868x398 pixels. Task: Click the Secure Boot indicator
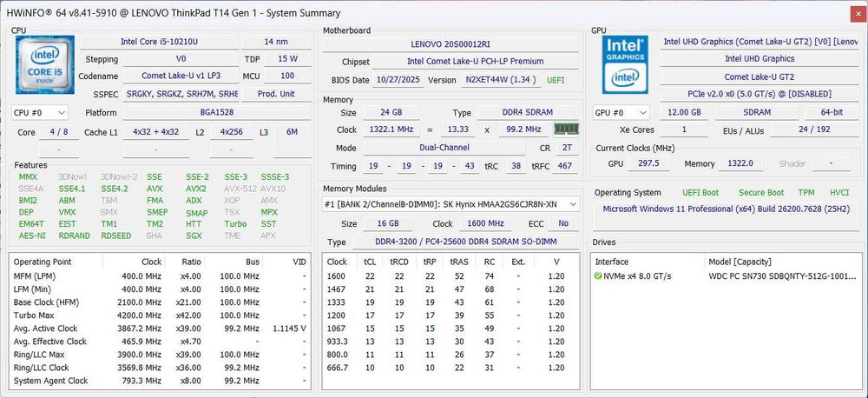click(761, 193)
